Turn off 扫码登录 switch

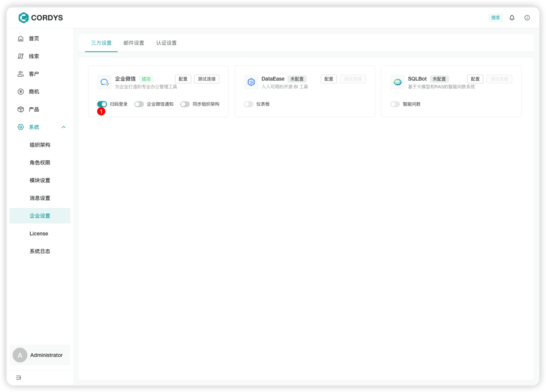pyautogui.click(x=102, y=104)
